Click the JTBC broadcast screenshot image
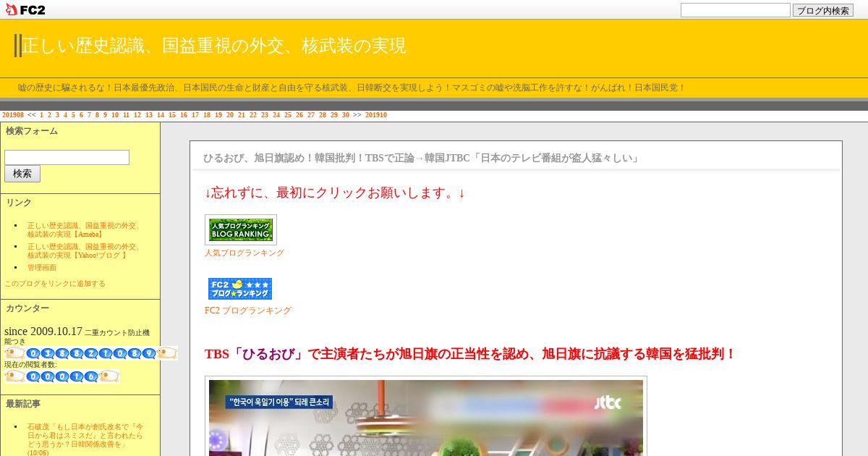This screenshot has width=868, height=456. coord(426,418)
